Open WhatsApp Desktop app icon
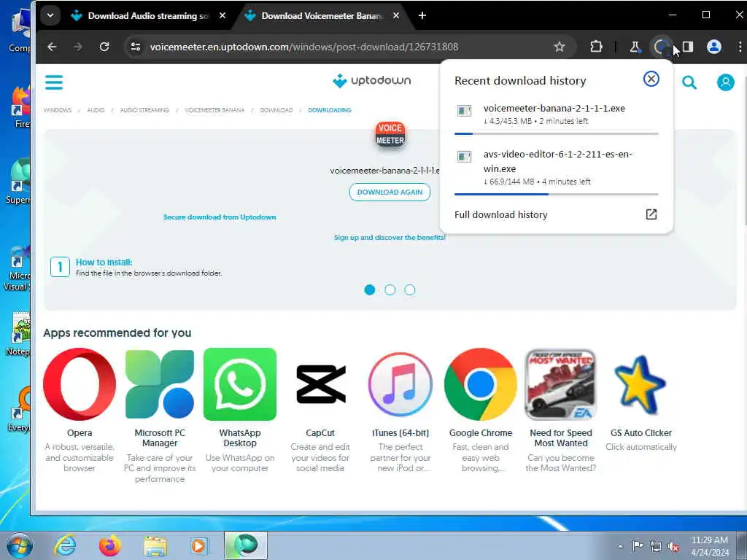The image size is (747, 560). pos(239,384)
